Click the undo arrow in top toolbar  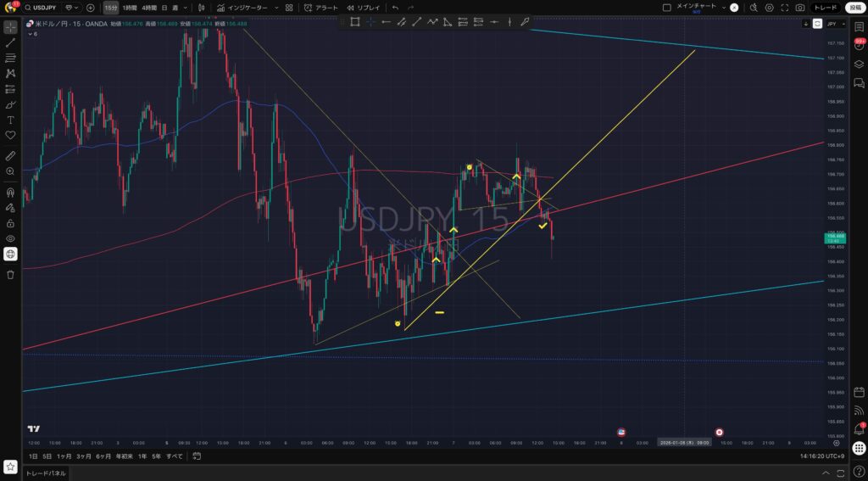coord(395,8)
